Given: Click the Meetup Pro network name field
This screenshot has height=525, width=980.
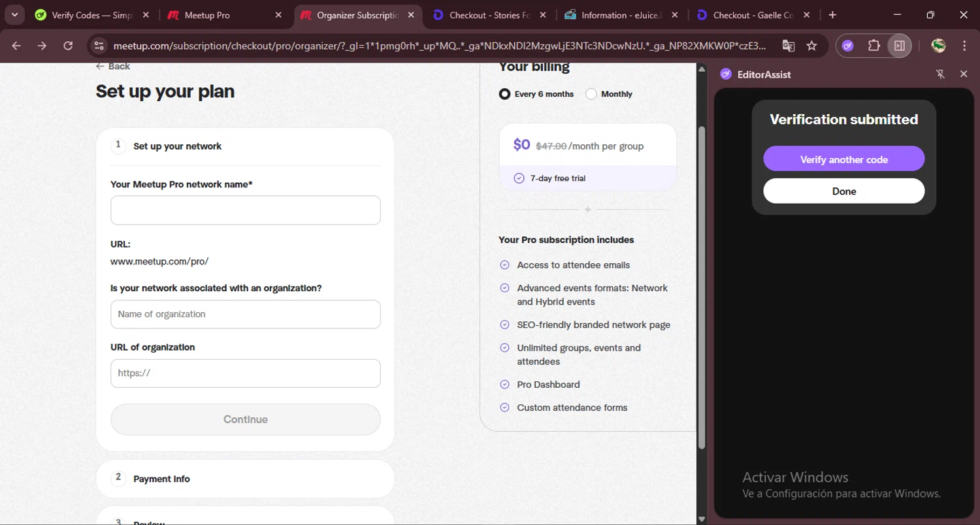Looking at the screenshot, I should pos(245,210).
